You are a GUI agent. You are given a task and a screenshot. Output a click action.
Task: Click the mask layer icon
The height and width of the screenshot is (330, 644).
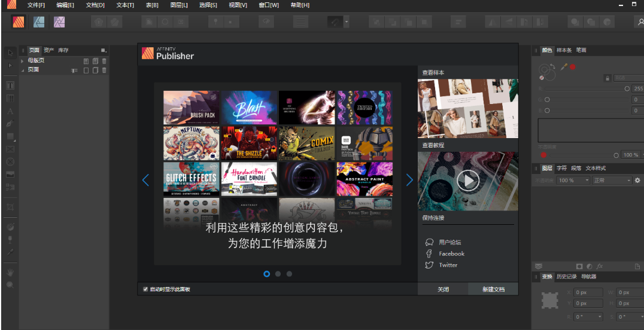coord(579,267)
